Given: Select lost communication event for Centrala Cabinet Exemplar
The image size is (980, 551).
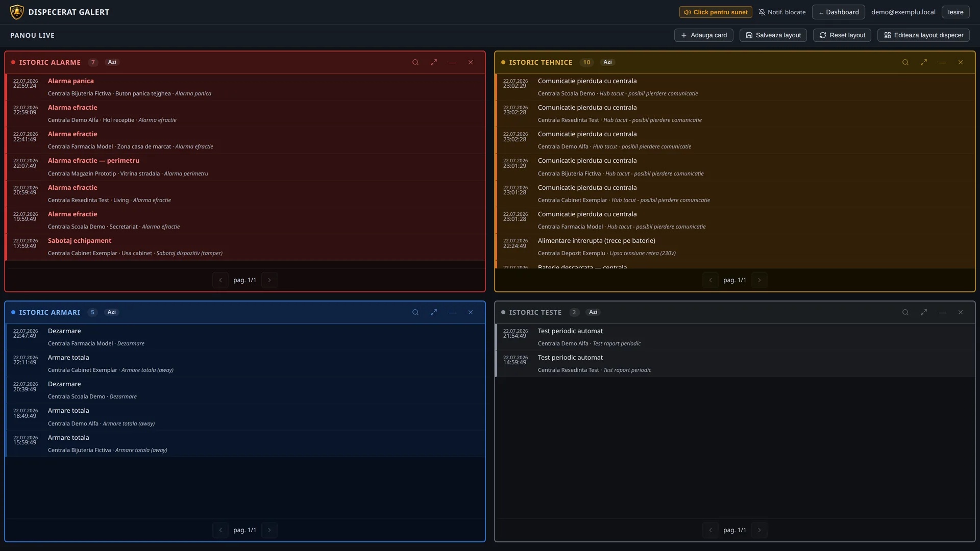Looking at the screenshot, I should 736,194.
